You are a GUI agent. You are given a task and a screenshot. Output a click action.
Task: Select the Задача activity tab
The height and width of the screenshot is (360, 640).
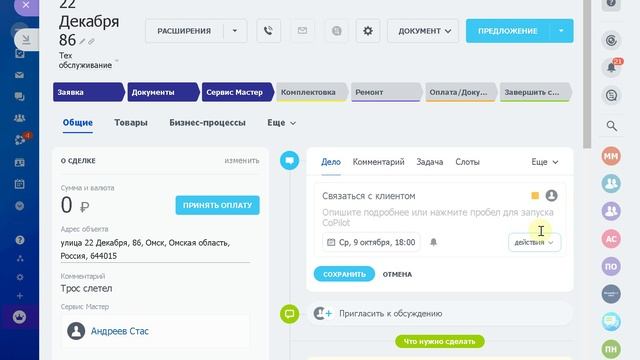coord(430,162)
